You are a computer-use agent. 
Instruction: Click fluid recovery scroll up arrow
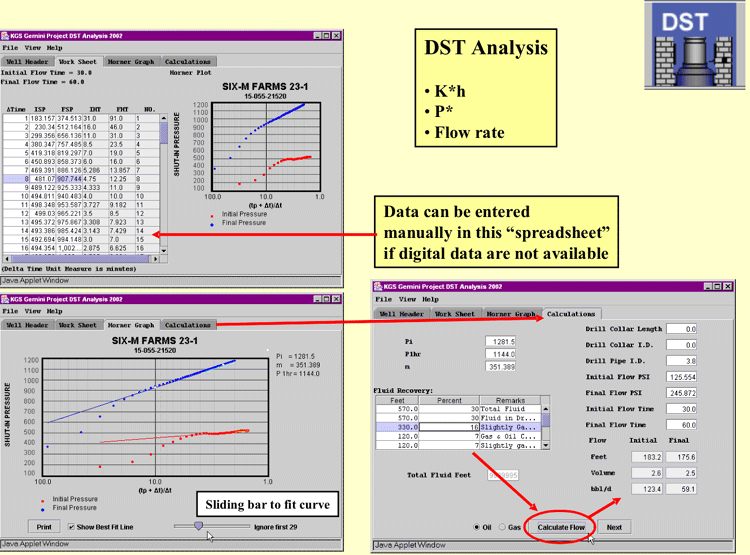click(545, 409)
